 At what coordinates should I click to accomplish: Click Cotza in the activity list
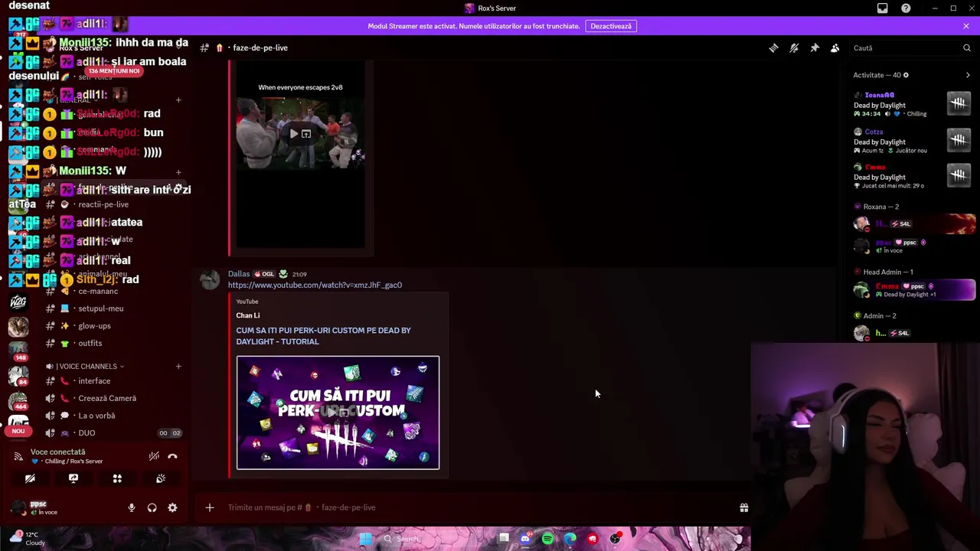click(x=874, y=132)
